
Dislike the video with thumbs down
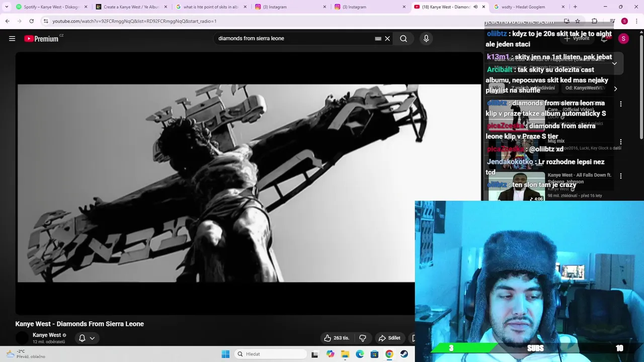click(x=362, y=338)
